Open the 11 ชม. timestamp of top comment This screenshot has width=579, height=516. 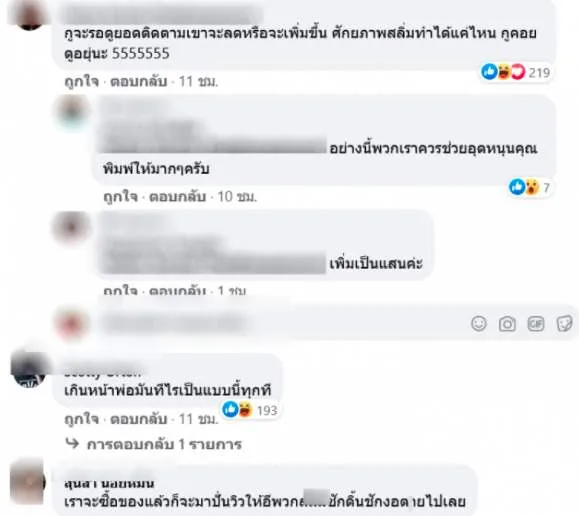coord(198,81)
